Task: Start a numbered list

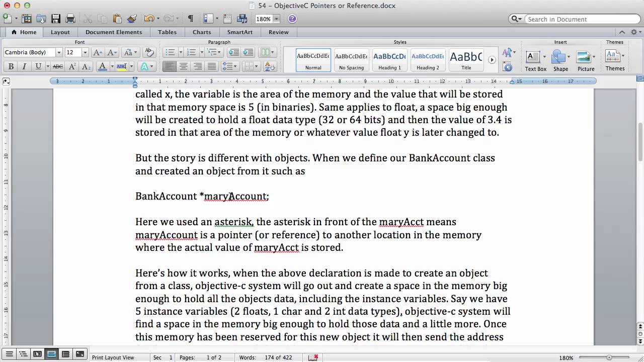Action: [191, 52]
